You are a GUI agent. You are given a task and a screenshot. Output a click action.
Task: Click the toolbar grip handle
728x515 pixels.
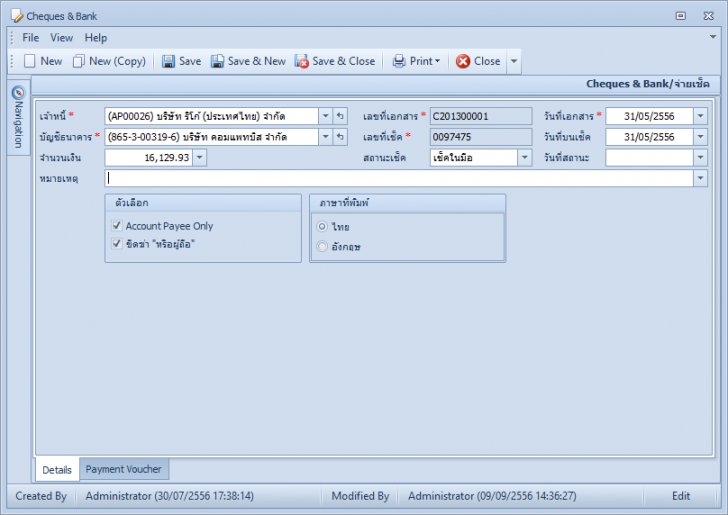click(x=12, y=61)
